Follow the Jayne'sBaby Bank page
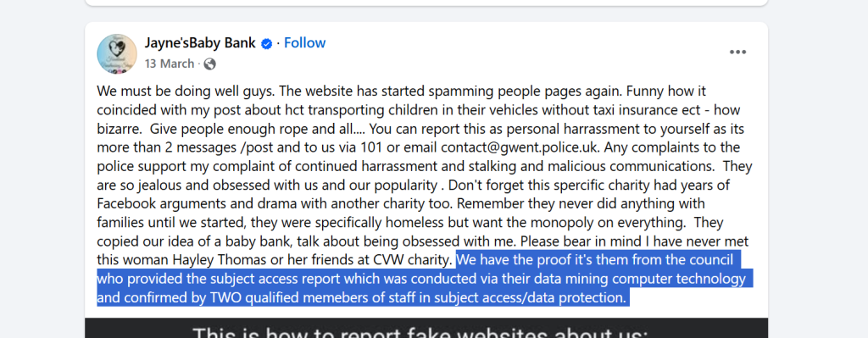The width and height of the screenshot is (868, 338). tap(305, 43)
